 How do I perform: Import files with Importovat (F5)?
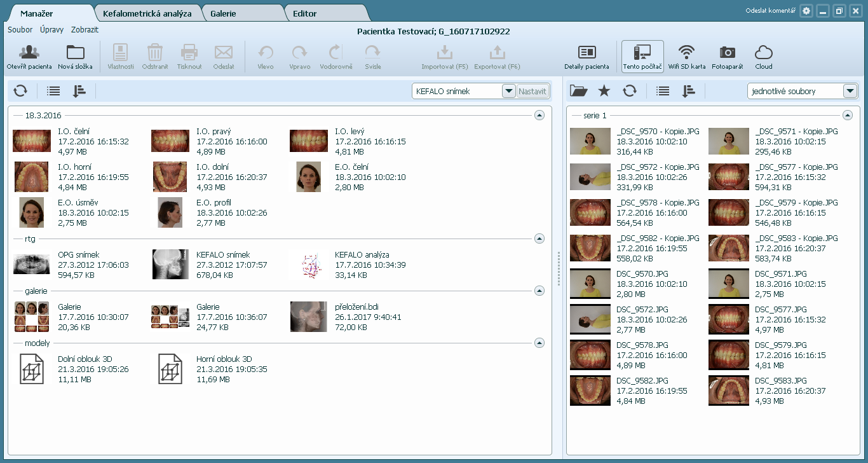[445, 57]
